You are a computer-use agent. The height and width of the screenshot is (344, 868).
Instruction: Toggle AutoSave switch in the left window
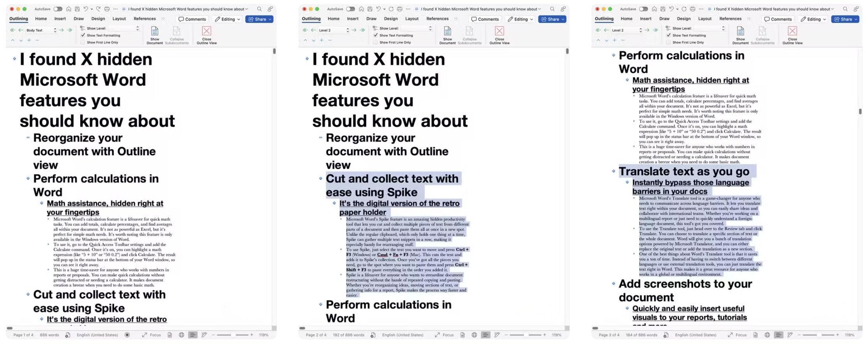pyautogui.click(x=58, y=9)
